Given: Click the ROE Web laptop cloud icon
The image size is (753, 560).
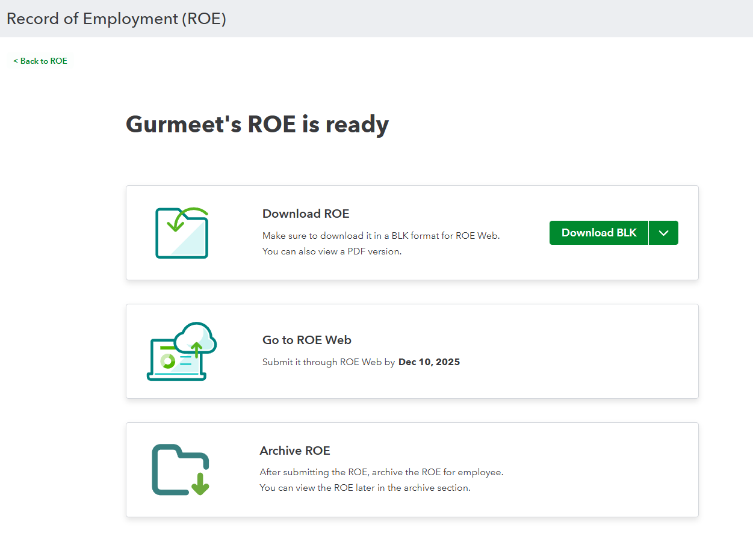Looking at the screenshot, I should pyautogui.click(x=181, y=351).
